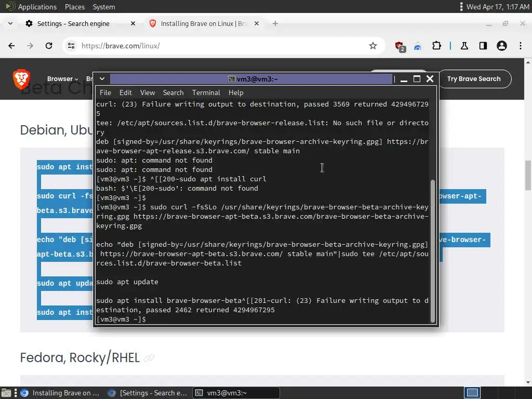This screenshot has width=532, height=399.
Task: Switch to Installing Brave taskbar item
Action: pos(60,393)
